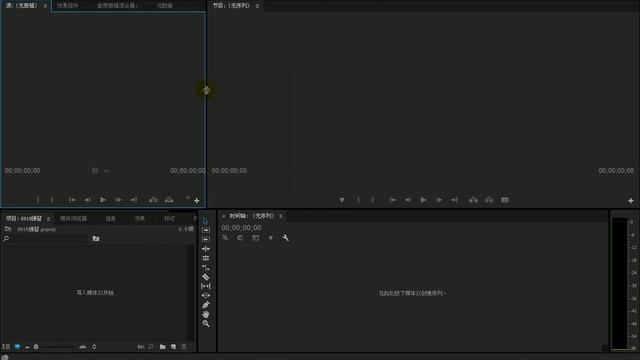Switch Project panel to icon view
The image size is (640, 360).
pos(17,347)
